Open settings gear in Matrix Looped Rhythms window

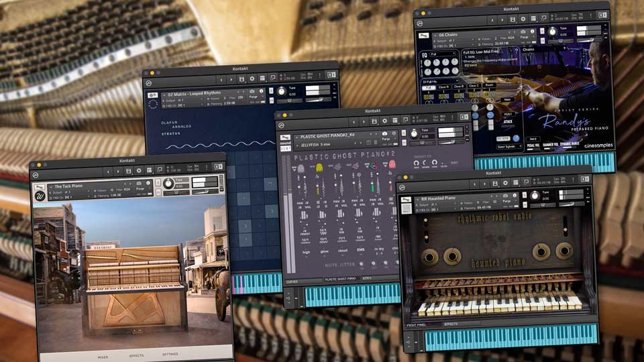click(252, 78)
